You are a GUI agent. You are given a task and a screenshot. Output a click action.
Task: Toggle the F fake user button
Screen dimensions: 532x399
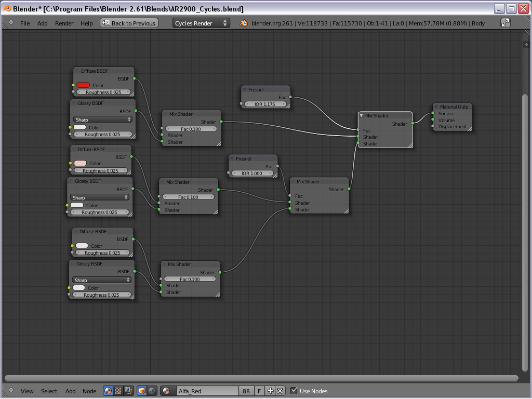pos(259,391)
